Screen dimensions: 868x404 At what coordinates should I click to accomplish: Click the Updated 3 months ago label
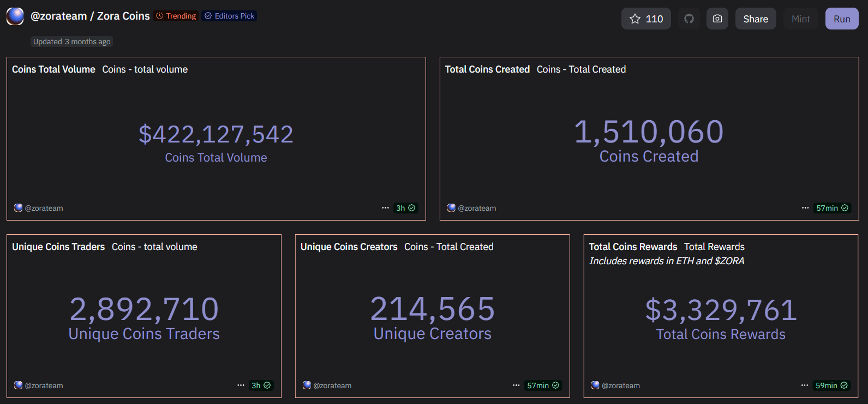[x=71, y=41]
